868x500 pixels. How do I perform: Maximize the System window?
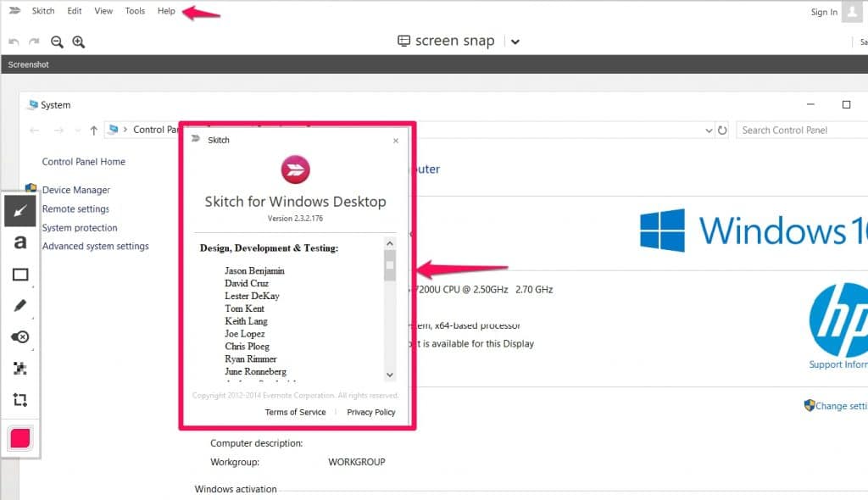pos(846,104)
